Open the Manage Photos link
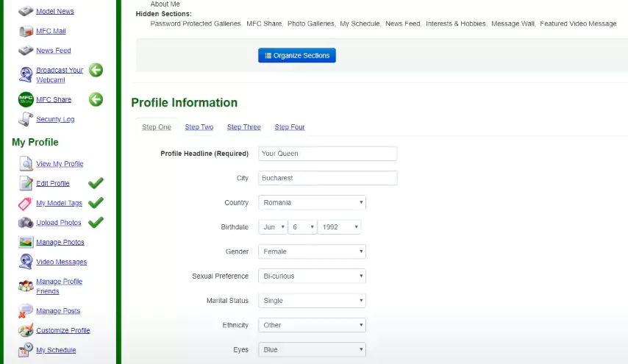 60,242
